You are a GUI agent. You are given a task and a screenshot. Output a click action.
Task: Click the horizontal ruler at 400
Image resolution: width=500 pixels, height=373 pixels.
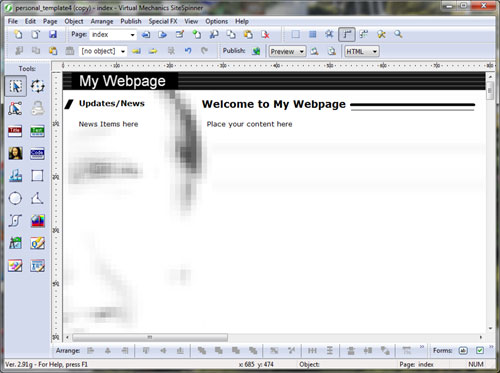(276, 66)
